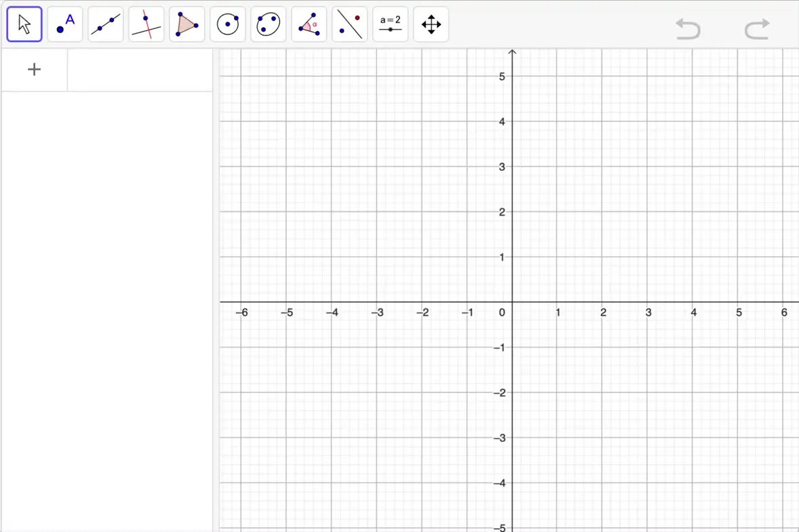Click the 4 label on the x-axis
Viewport: 799px width, 532px height.
pyautogui.click(x=694, y=312)
